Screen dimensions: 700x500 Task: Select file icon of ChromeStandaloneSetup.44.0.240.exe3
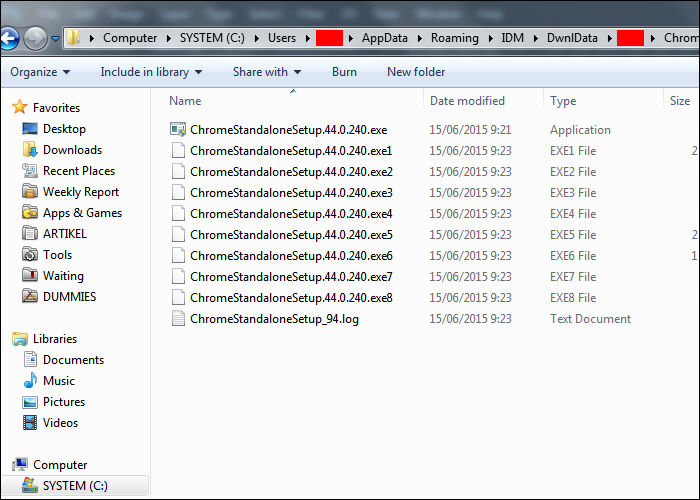178,192
